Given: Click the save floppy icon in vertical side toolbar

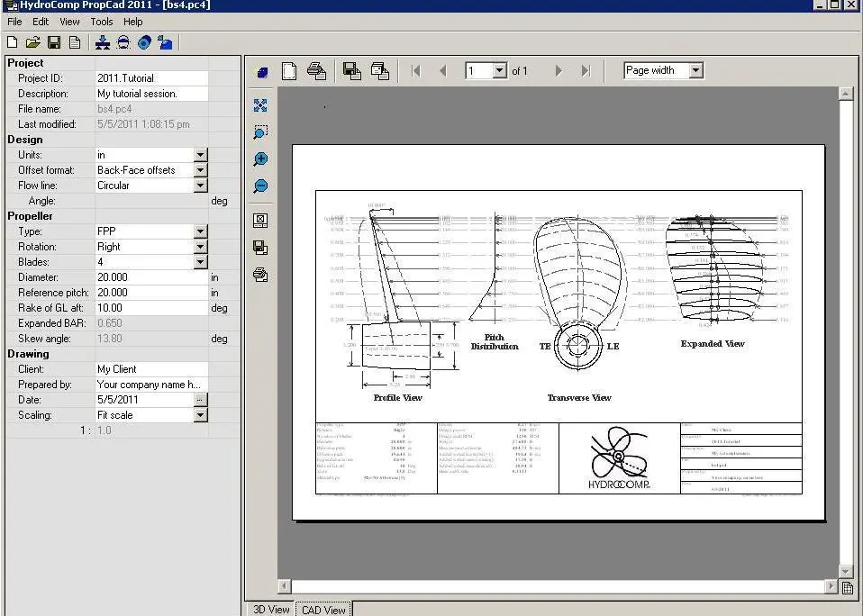Looking at the screenshot, I should coord(260,248).
